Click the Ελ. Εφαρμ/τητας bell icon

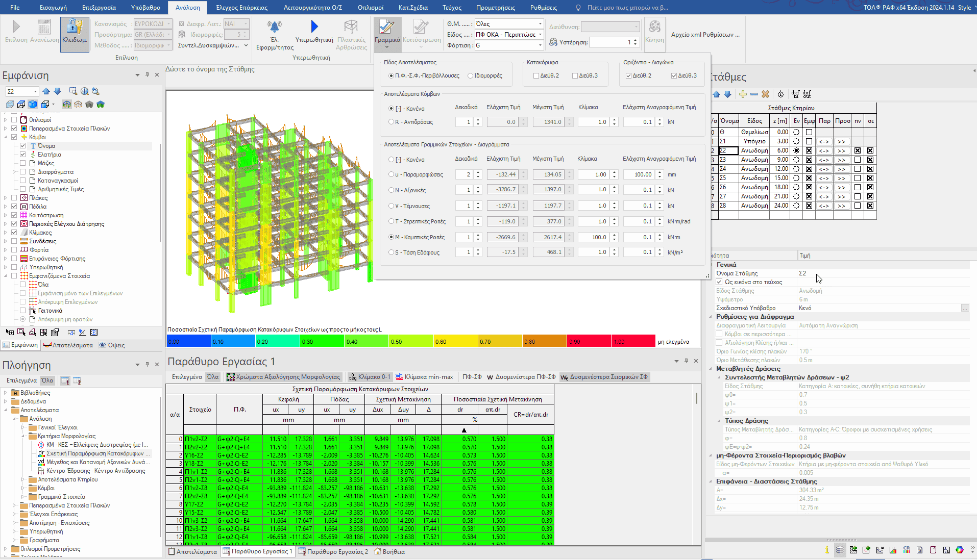coord(275,27)
